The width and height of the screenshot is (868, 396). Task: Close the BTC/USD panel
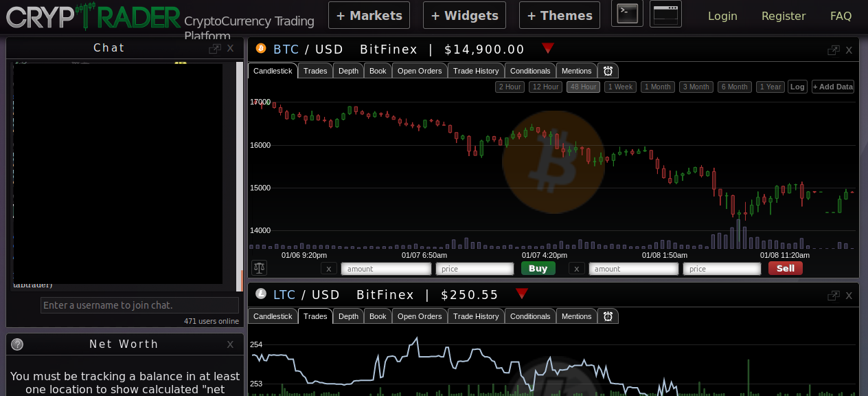[849, 49]
